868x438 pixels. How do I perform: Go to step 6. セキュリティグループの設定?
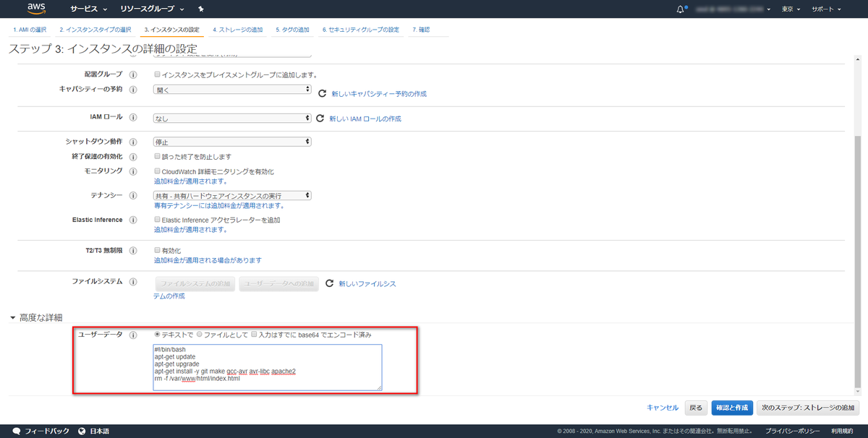pos(361,30)
